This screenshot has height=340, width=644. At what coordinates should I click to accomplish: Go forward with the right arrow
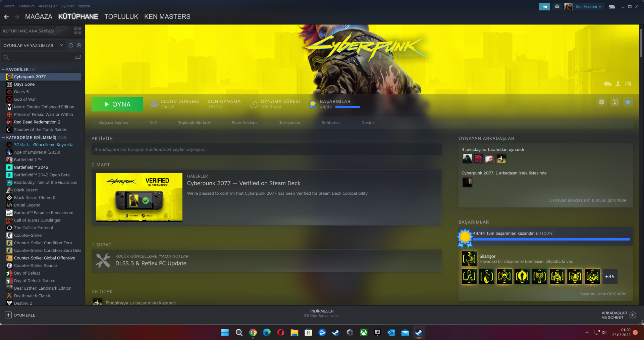[17, 17]
